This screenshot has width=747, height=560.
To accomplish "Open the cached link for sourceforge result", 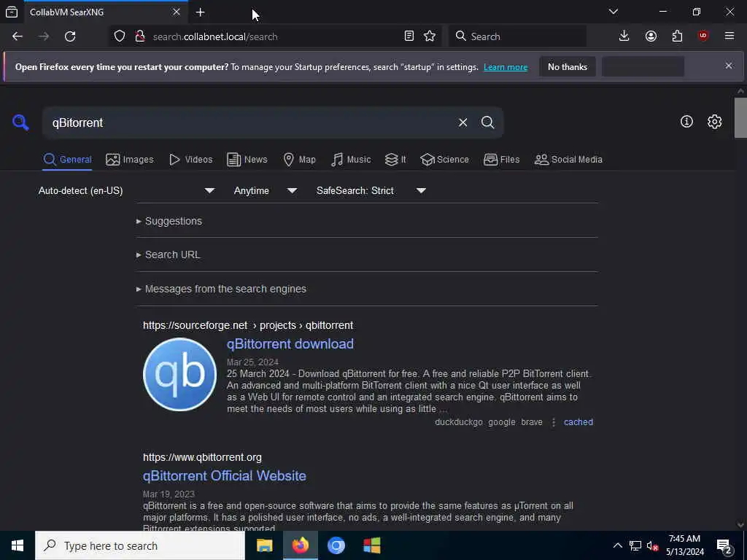I will pos(578,422).
